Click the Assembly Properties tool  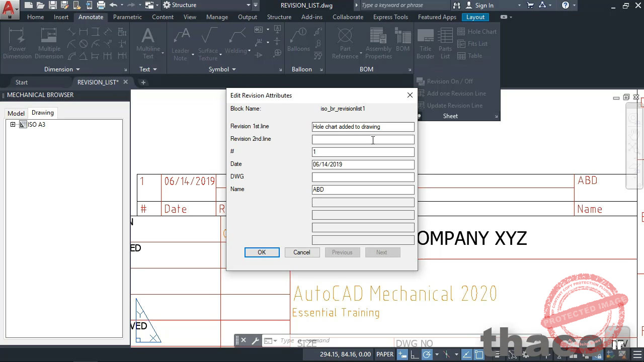point(378,43)
